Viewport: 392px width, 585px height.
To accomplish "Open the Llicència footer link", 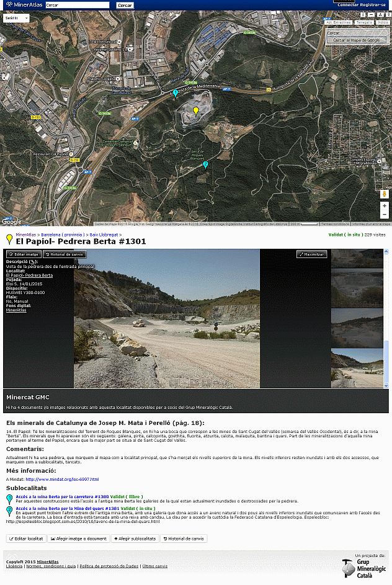I will point(14,566).
